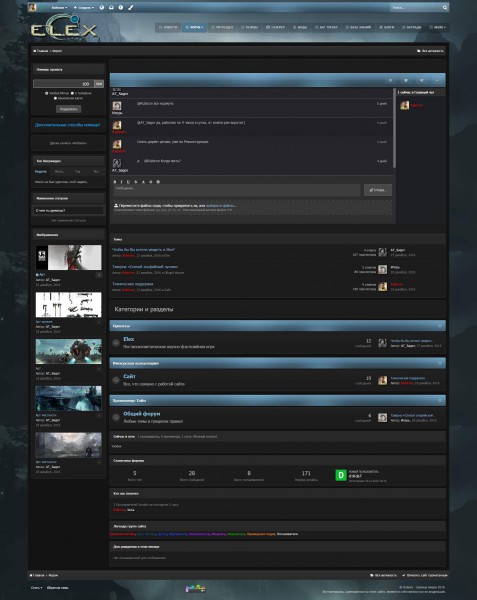Open the Галерея nav tab
The height and width of the screenshot is (600, 477).
tap(275, 27)
